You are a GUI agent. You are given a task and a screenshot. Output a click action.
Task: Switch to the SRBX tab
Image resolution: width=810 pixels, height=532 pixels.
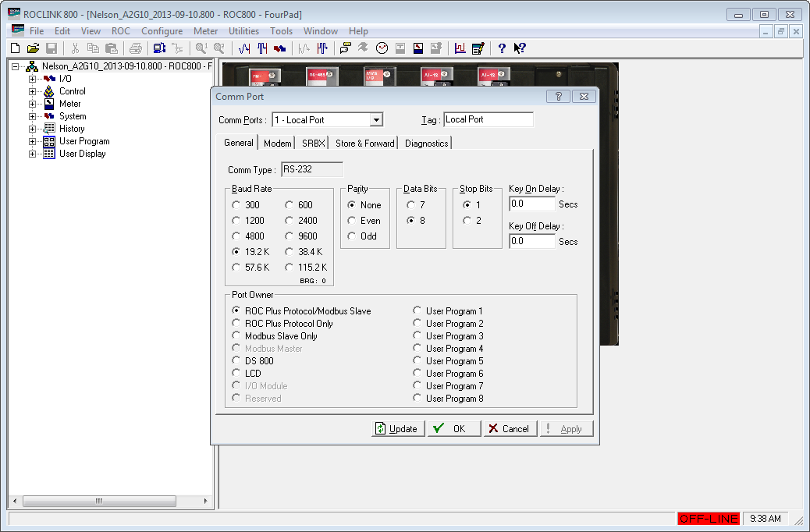click(314, 144)
